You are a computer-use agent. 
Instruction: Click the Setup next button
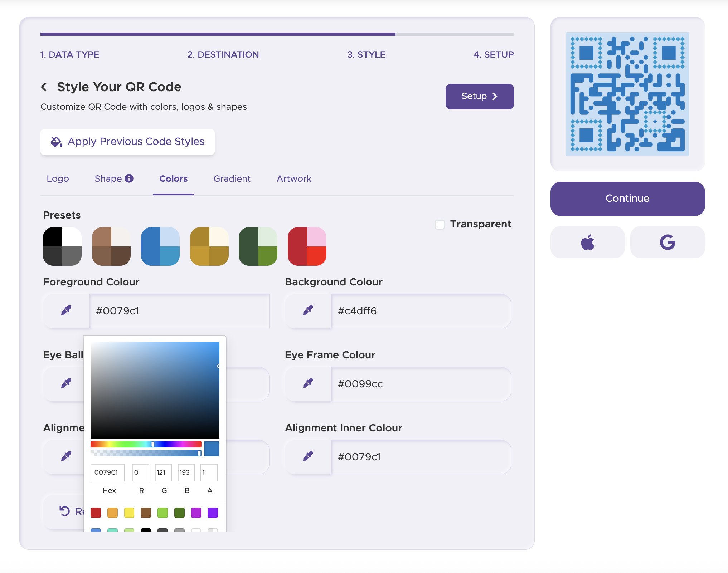point(479,96)
